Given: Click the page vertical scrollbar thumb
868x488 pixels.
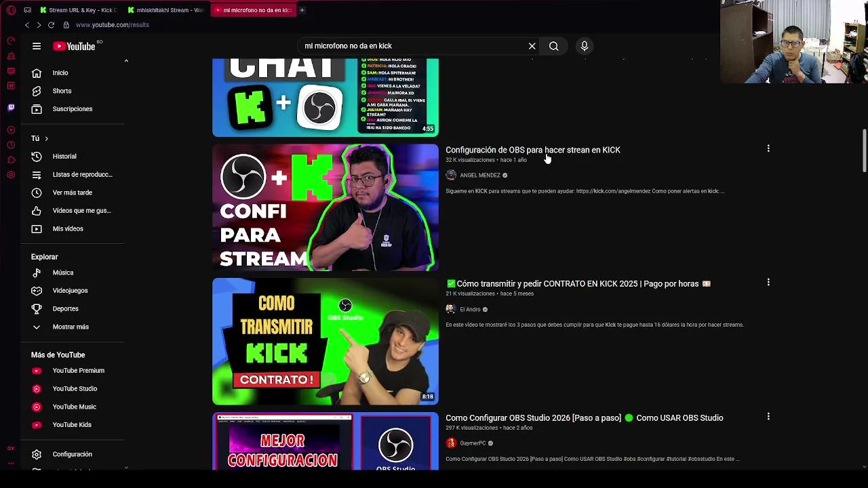Looking at the screenshot, I should 864,151.
